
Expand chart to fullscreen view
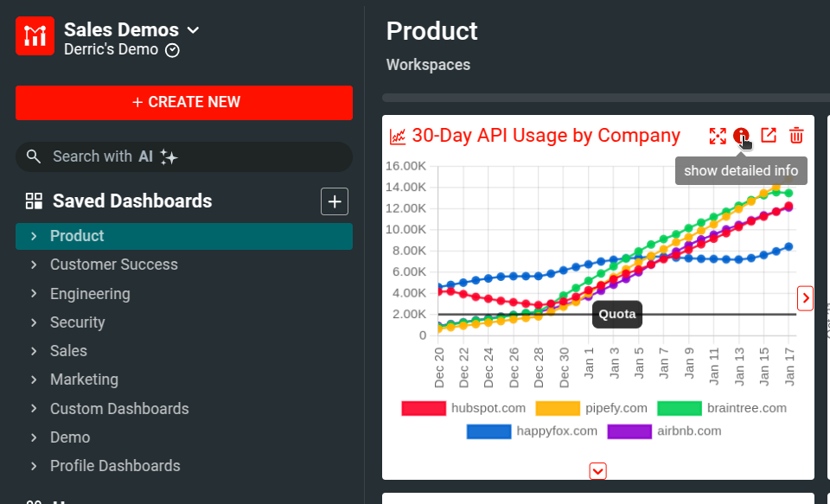coord(718,136)
